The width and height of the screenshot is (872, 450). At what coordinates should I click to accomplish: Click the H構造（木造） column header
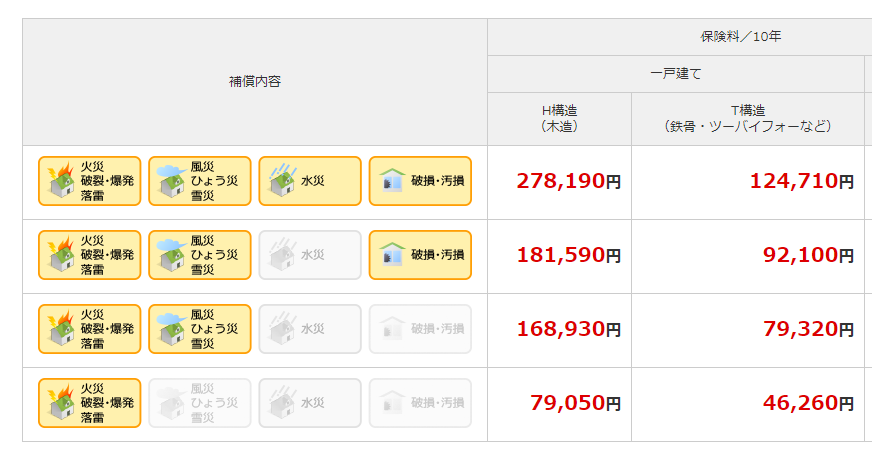559,118
